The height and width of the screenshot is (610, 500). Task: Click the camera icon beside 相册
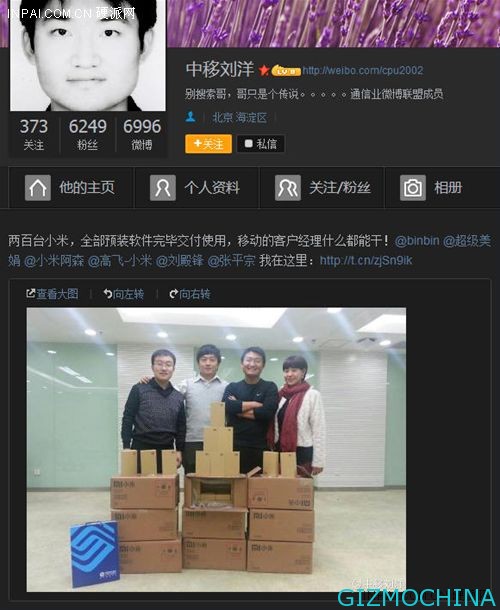click(413, 188)
